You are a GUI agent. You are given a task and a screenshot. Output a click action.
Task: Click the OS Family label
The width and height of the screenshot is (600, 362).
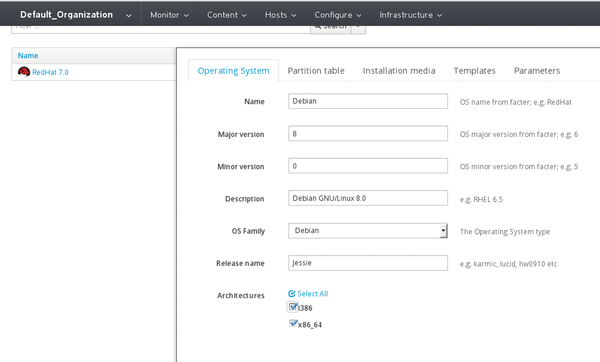pyautogui.click(x=248, y=231)
